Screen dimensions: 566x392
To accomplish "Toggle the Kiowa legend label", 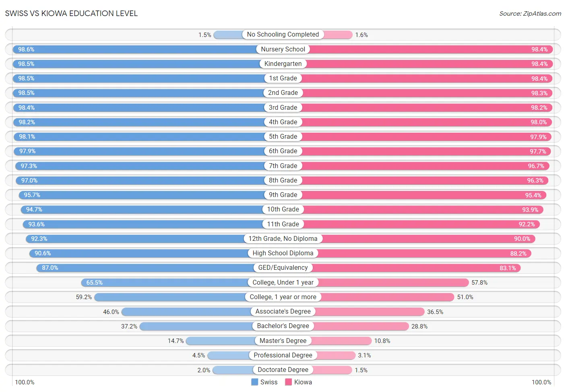I will [x=303, y=382].
